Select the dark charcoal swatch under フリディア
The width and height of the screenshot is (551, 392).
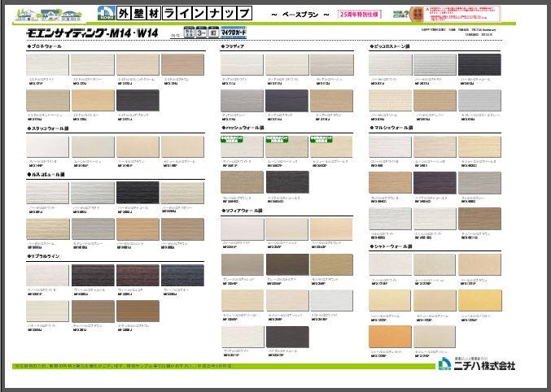pos(286,101)
